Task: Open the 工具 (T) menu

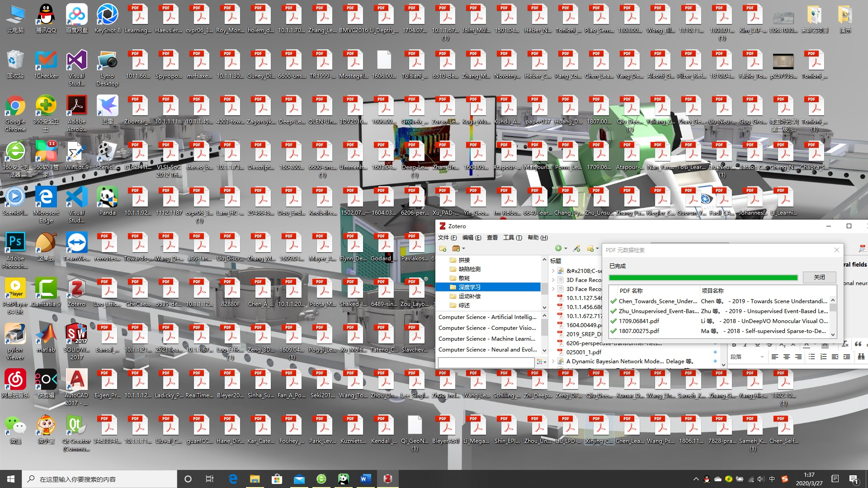Action: tap(512, 238)
